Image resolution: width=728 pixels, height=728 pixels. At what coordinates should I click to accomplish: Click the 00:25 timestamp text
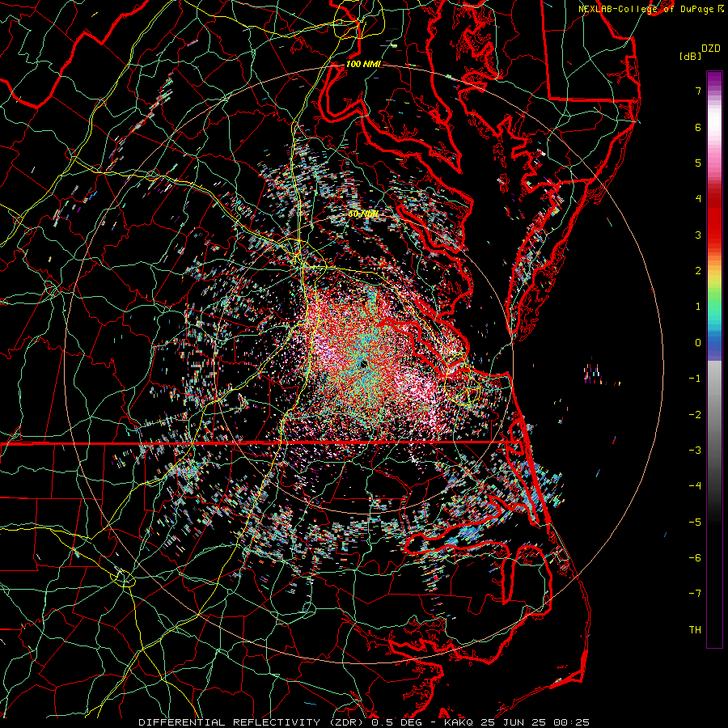click(572, 722)
